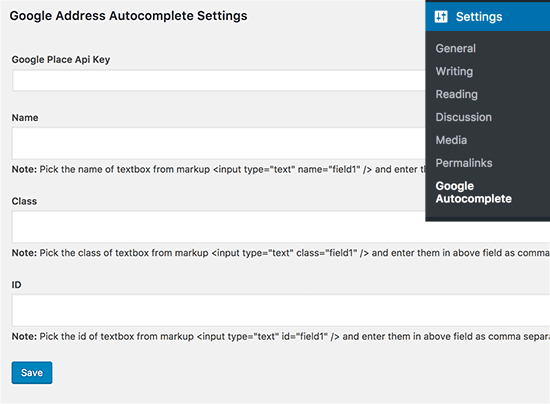Click inside the Class text area

(x=281, y=227)
